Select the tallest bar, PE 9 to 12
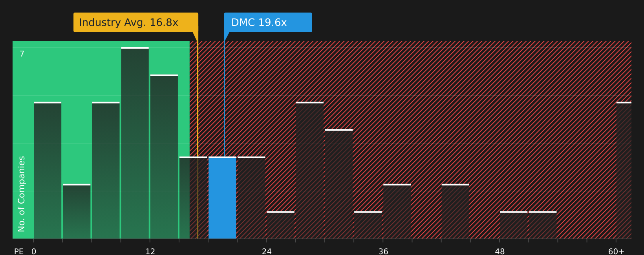 135,143
